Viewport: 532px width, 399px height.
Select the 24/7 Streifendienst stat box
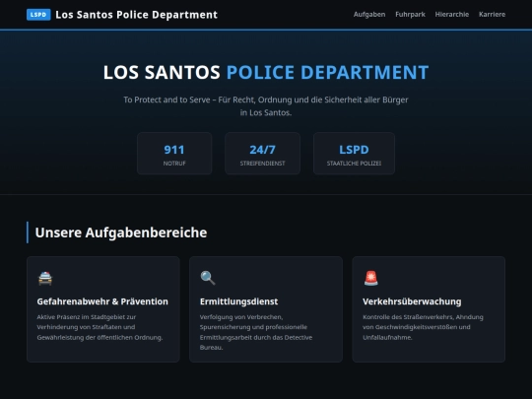pos(262,154)
